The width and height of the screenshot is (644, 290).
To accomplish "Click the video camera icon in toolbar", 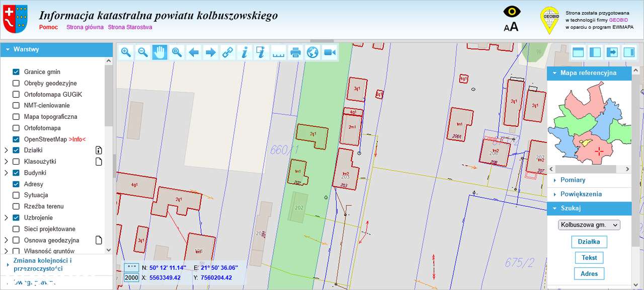I will tap(330, 52).
